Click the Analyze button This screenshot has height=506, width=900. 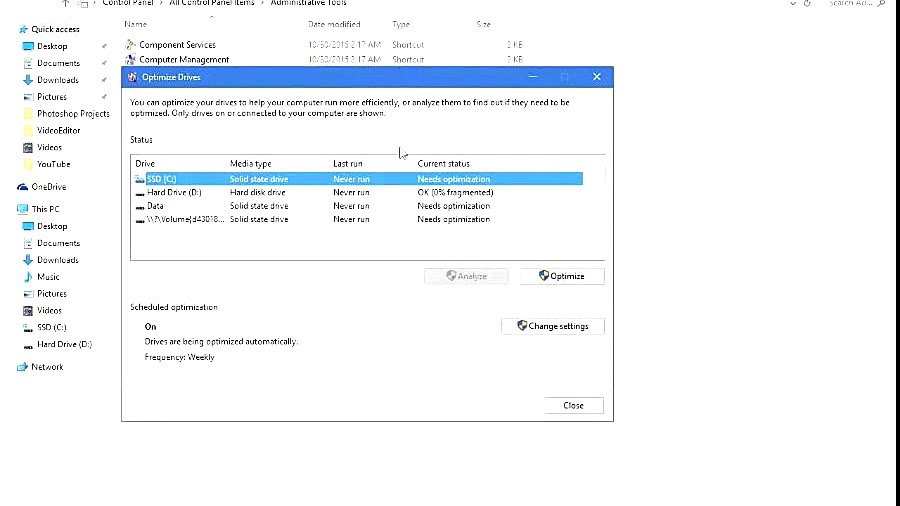pos(466,276)
